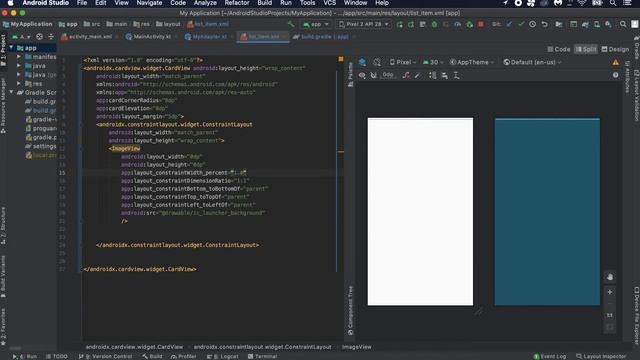The width and height of the screenshot is (640, 360).
Task: Open the Version Control tool window
Action: [105, 356]
